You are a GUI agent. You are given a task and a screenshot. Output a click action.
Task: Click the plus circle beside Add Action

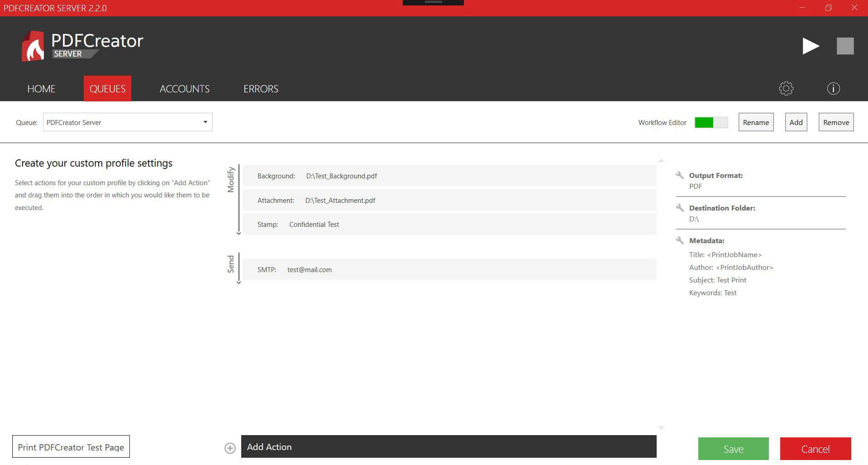click(x=230, y=448)
